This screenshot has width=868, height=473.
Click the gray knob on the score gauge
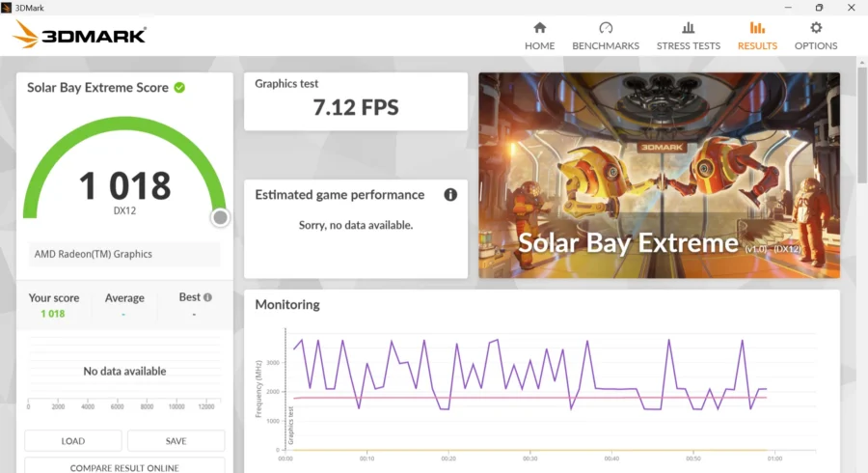pyautogui.click(x=220, y=217)
